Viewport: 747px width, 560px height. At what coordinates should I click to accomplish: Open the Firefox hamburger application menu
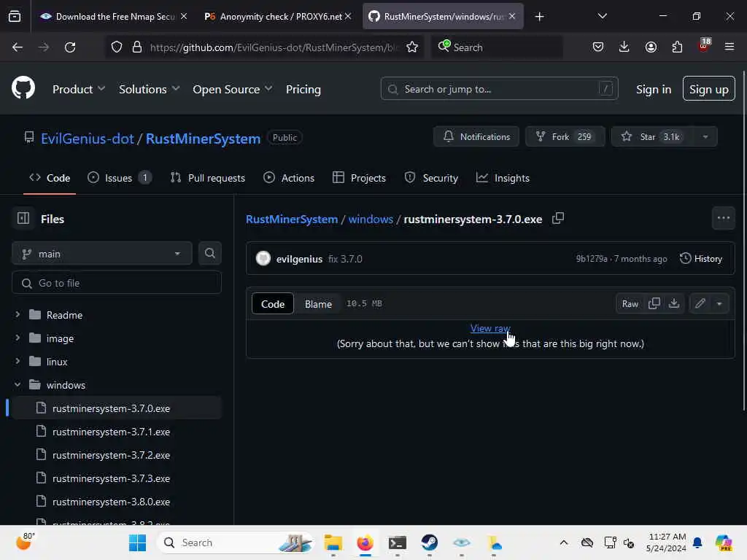tap(729, 47)
